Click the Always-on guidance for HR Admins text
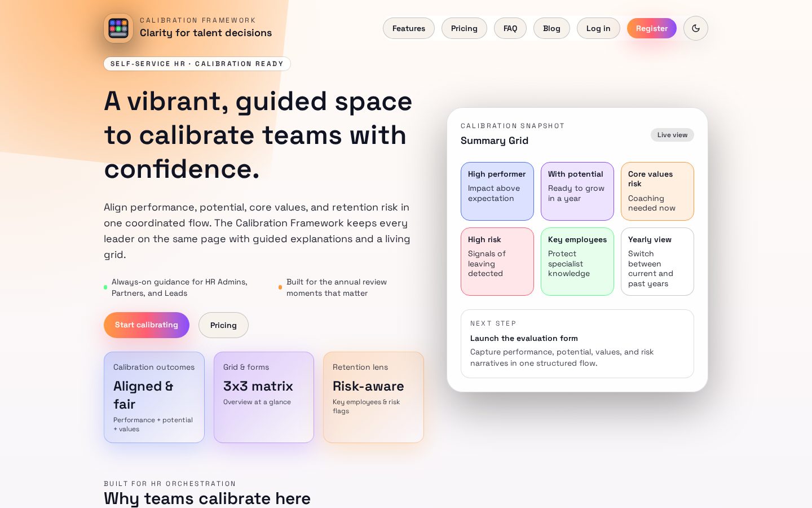Screen dimensions: 812x508 tap(179, 287)
